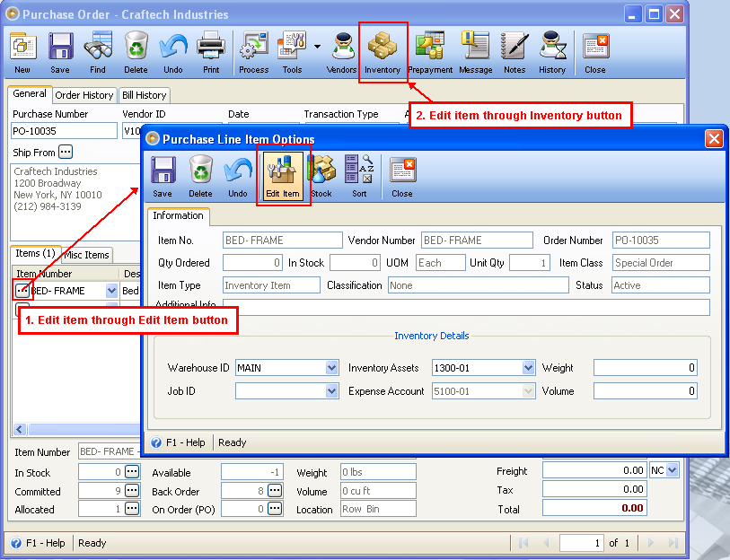The image size is (730, 560).
Task: Click ellipsis button on BED- FRAME row
Action: coord(22,291)
